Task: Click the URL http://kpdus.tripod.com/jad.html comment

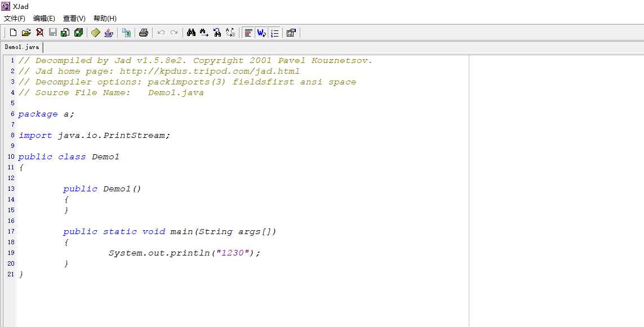Action: 210,71
